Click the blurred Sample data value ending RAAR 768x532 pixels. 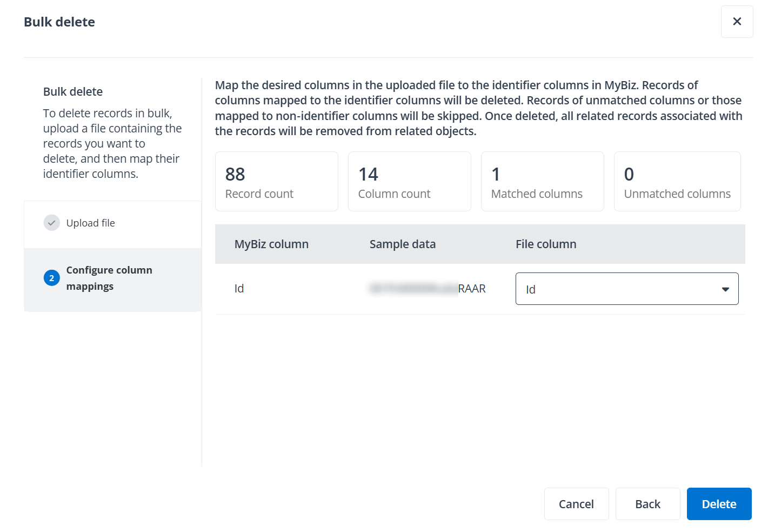tap(427, 288)
